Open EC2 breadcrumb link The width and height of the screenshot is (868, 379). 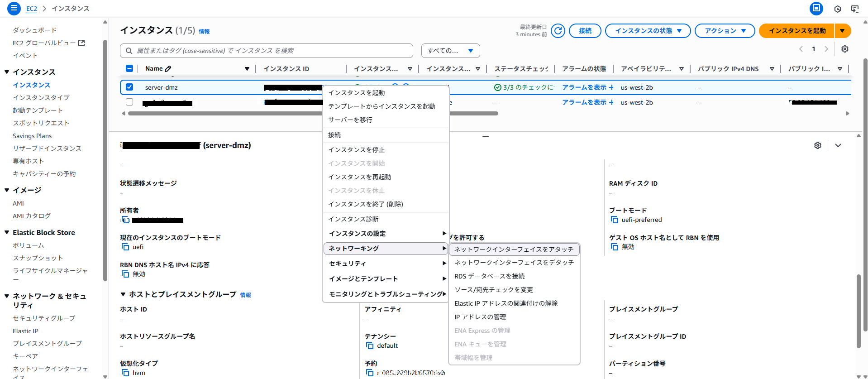(x=32, y=9)
